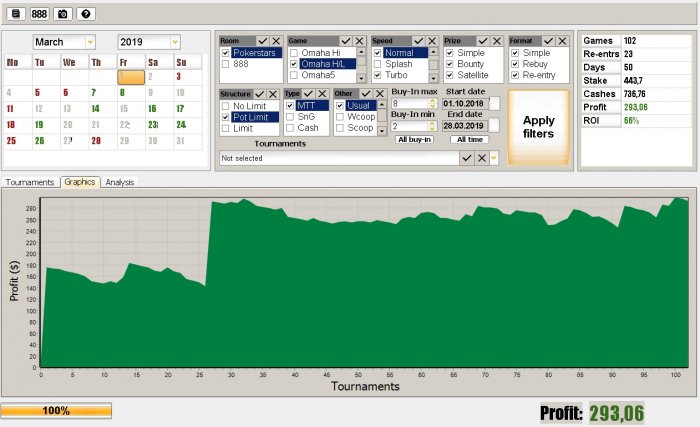
Task: Click the camera screenshot icon in toolbar
Action: coord(62,14)
